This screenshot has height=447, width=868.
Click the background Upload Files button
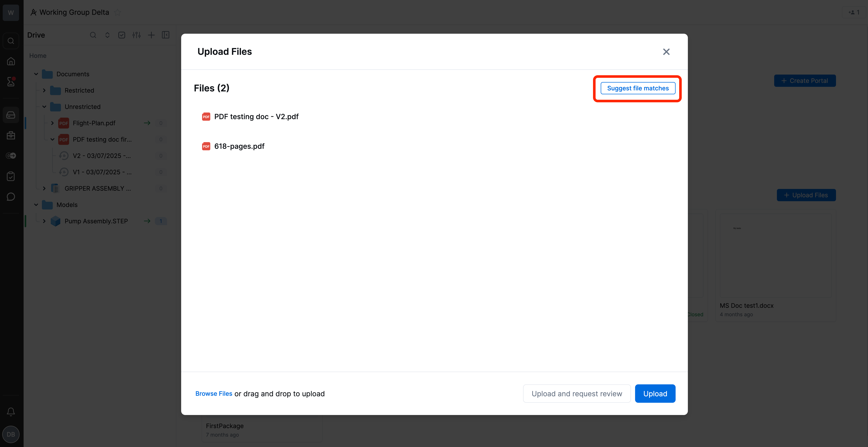click(806, 195)
